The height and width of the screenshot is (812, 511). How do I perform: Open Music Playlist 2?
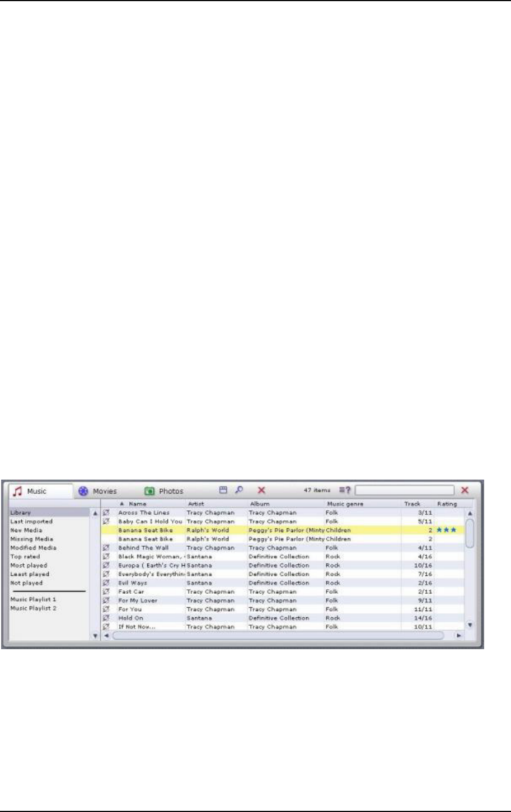(x=34, y=608)
